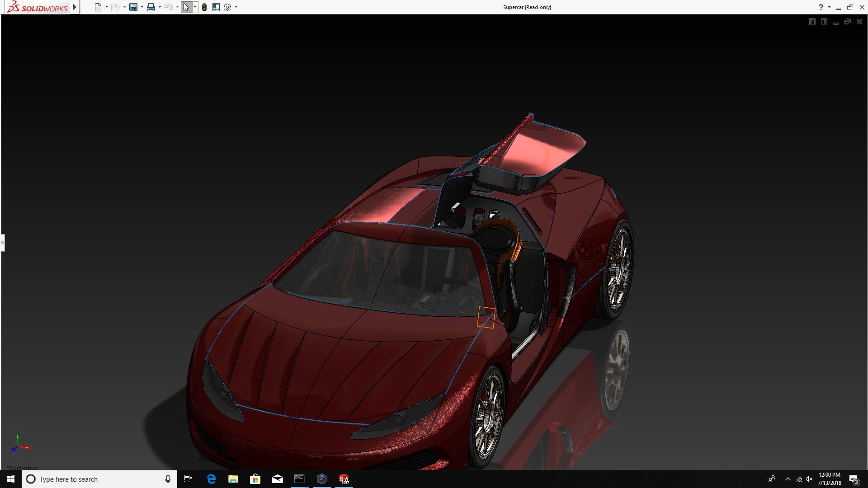Toggle the left panel collapse icon
The image size is (868, 488).
click(812, 22)
